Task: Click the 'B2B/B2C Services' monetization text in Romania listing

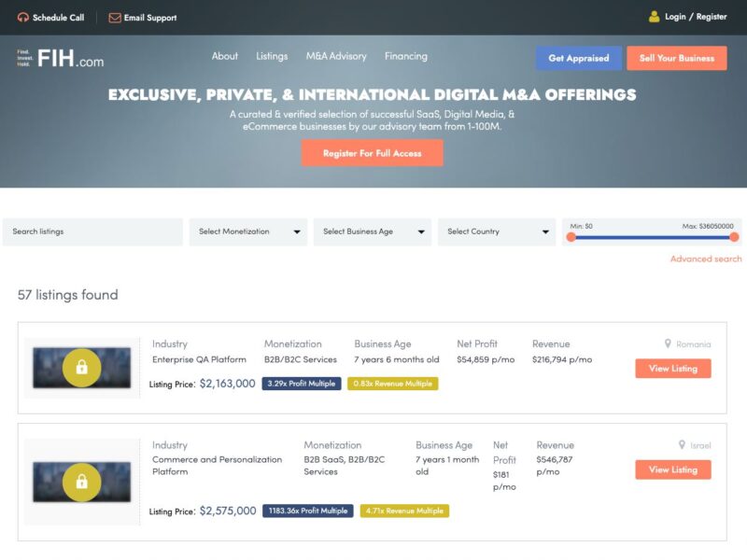Action: point(301,359)
